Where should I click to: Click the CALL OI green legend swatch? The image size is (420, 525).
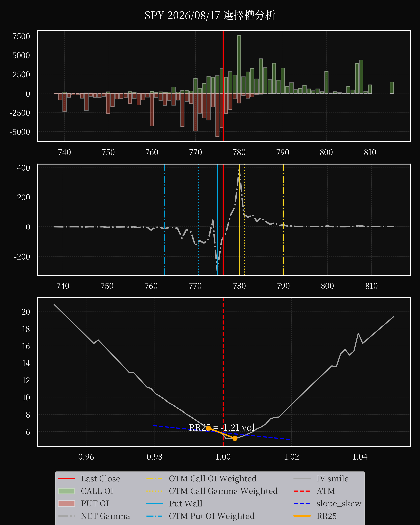66,491
